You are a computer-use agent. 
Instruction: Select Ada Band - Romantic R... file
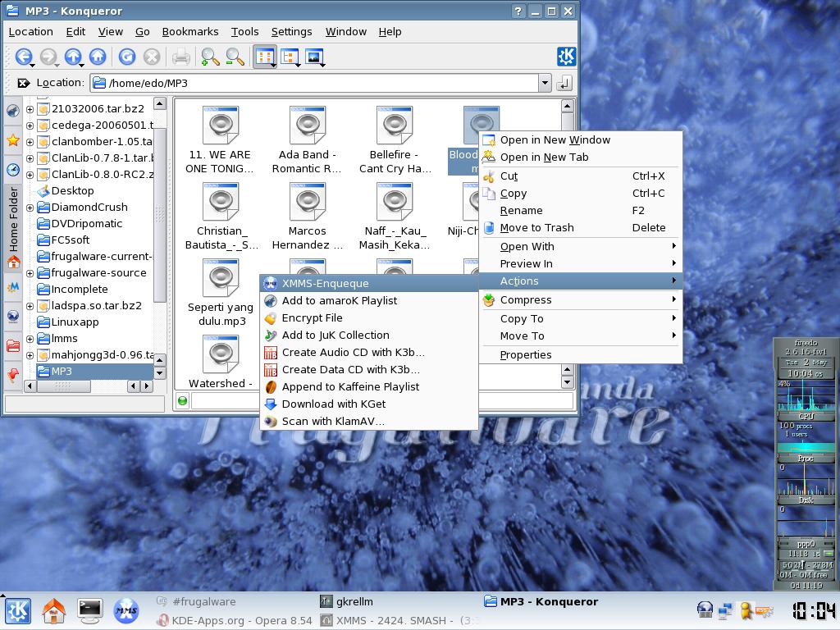click(x=307, y=141)
